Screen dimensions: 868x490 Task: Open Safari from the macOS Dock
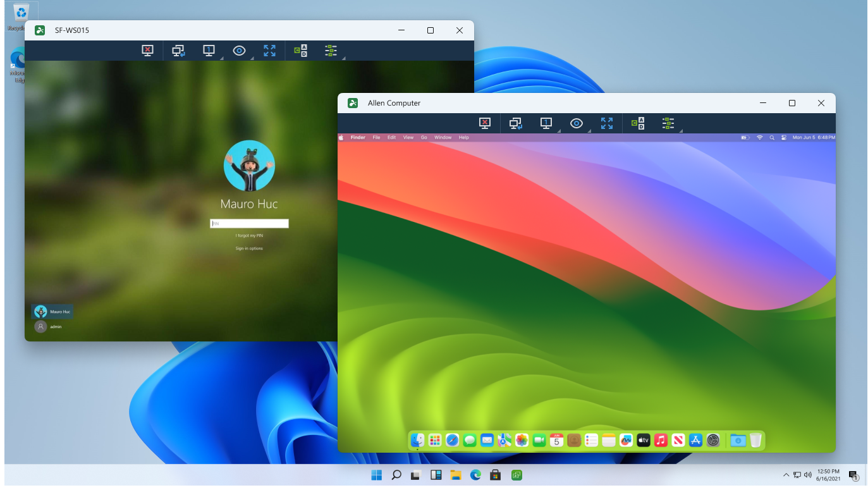point(452,441)
